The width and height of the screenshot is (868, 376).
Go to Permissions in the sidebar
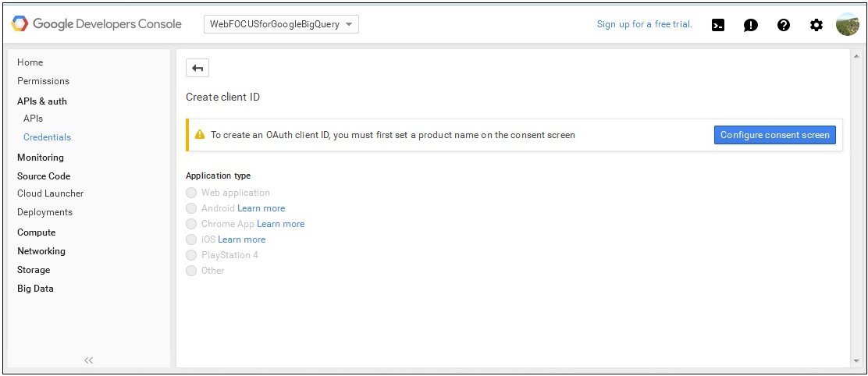click(43, 80)
